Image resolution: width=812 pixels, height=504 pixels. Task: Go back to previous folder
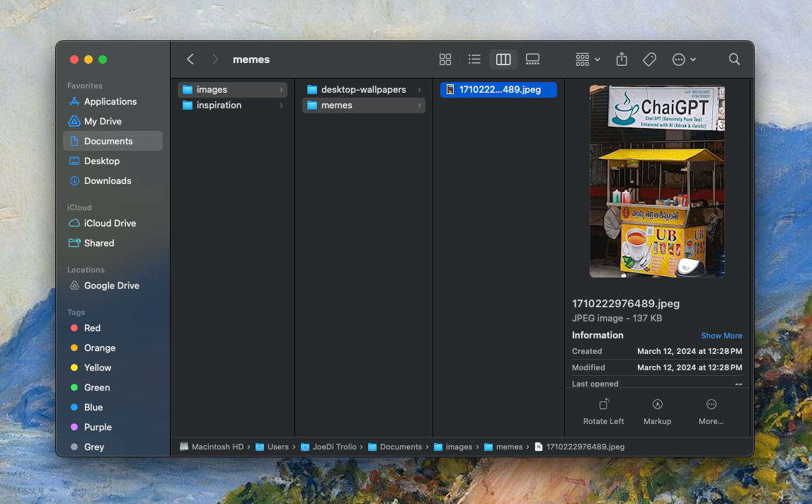190,59
